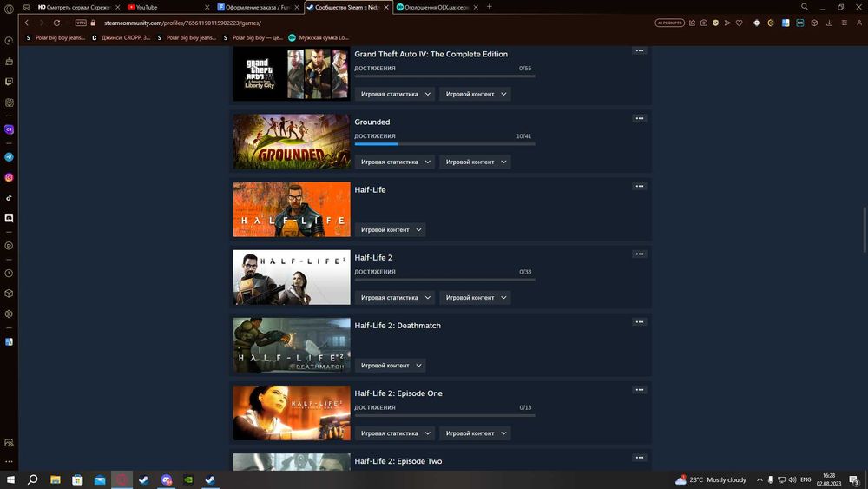The width and height of the screenshot is (868, 489).
Task: Open Instagram from the browser sidebar
Action: tap(9, 178)
